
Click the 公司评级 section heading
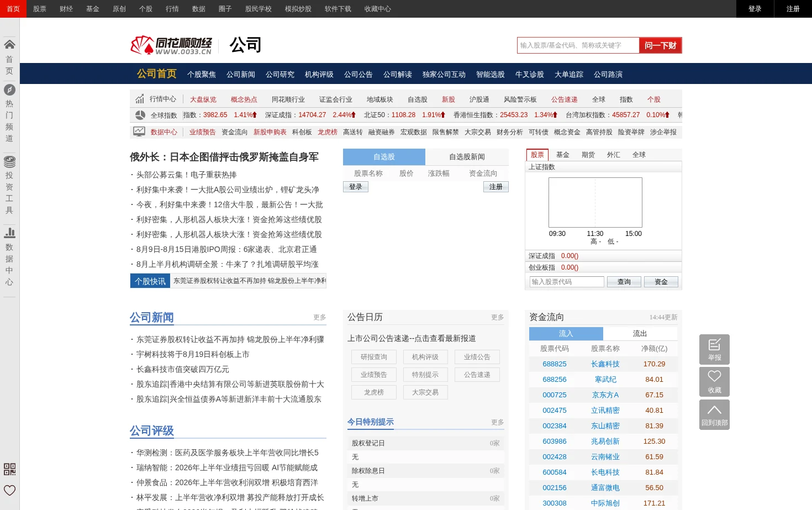152,431
